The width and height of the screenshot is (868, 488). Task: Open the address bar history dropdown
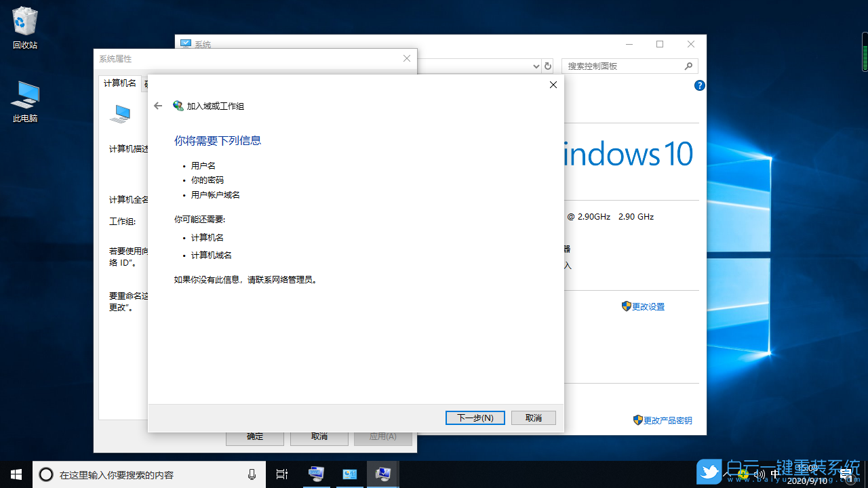point(536,66)
